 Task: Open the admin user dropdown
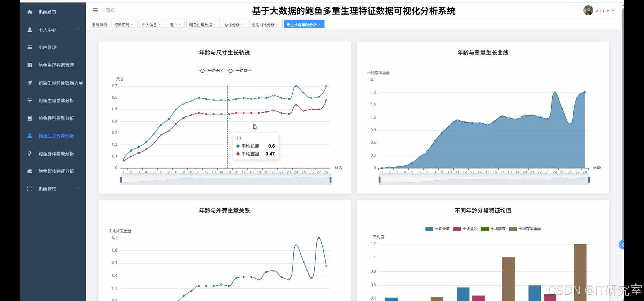[x=605, y=11]
